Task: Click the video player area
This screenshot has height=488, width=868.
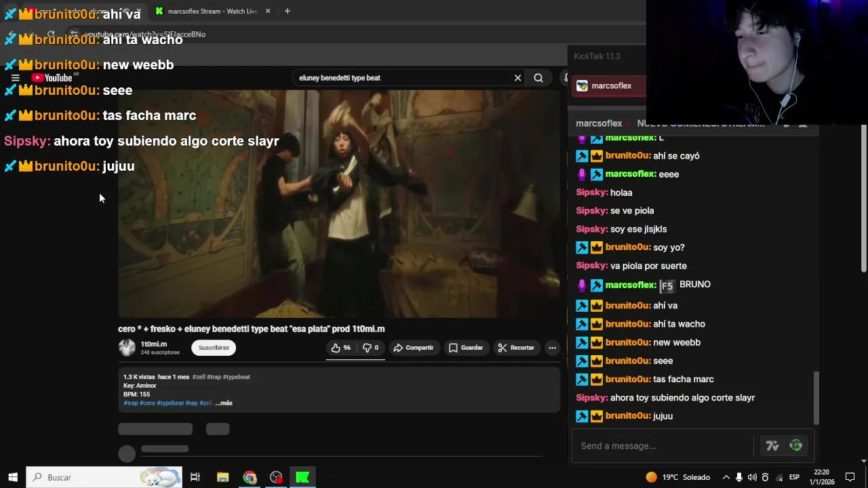Action: [x=339, y=203]
